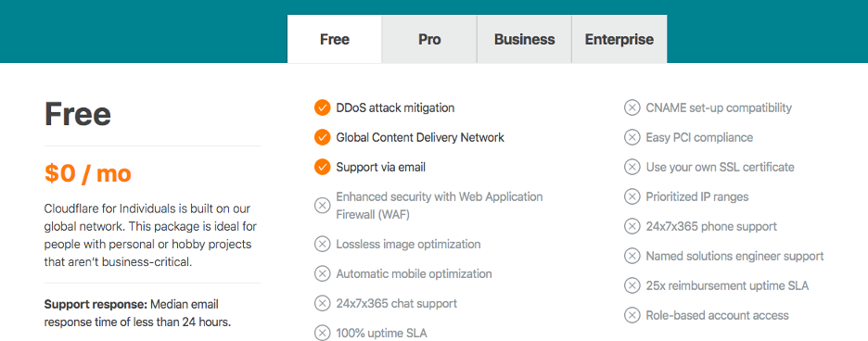Click the X icon beside Named solutions engineer support
Screen dimensions: 868x341
click(632, 257)
